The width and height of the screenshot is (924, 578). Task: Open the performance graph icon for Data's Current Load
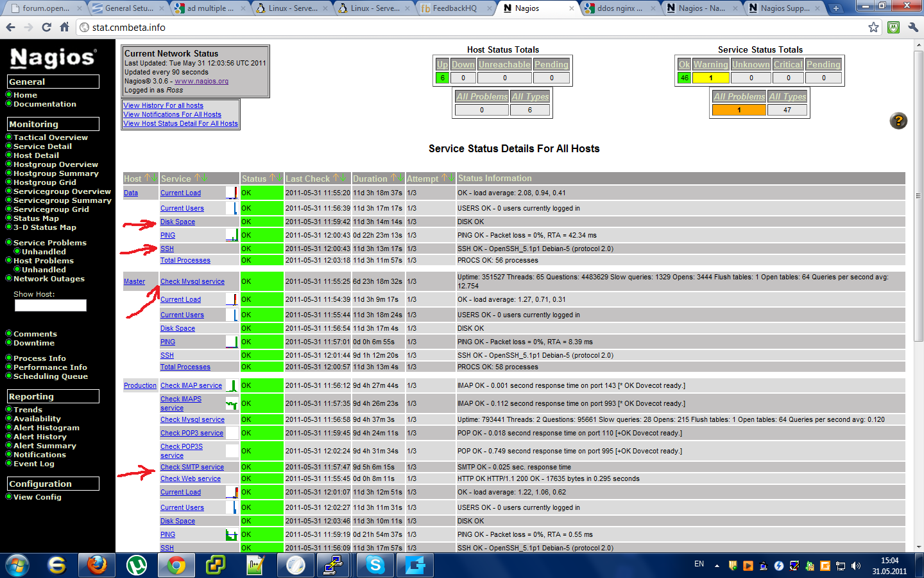pyautogui.click(x=232, y=193)
